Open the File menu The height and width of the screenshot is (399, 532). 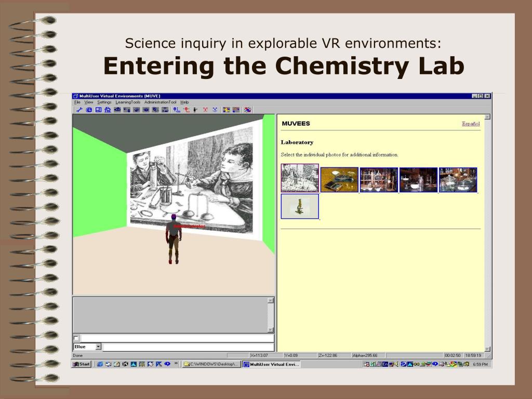pos(77,102)
